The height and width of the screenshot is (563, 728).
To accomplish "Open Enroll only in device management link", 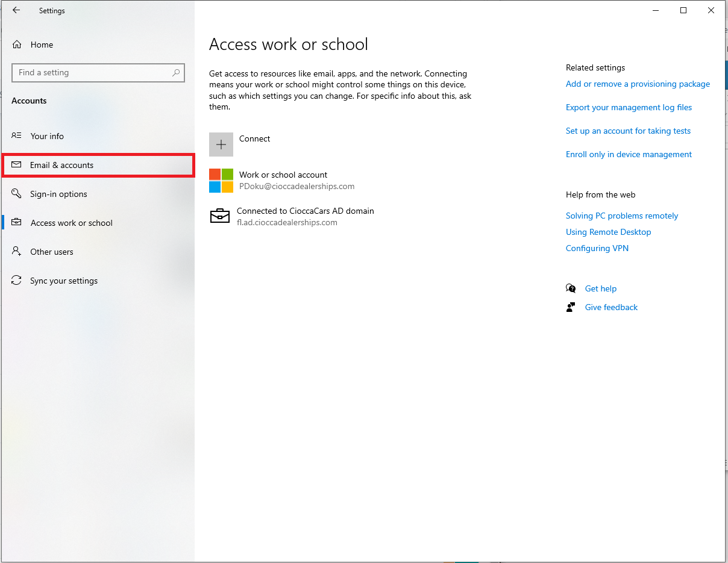I will click(x=629, y=154).
